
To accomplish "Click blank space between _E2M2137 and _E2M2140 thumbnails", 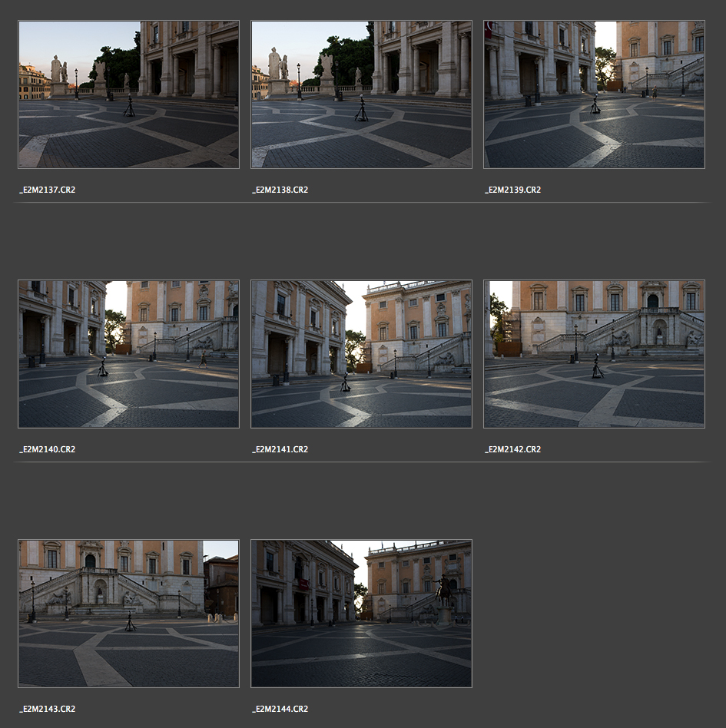I will pos(128,240).
